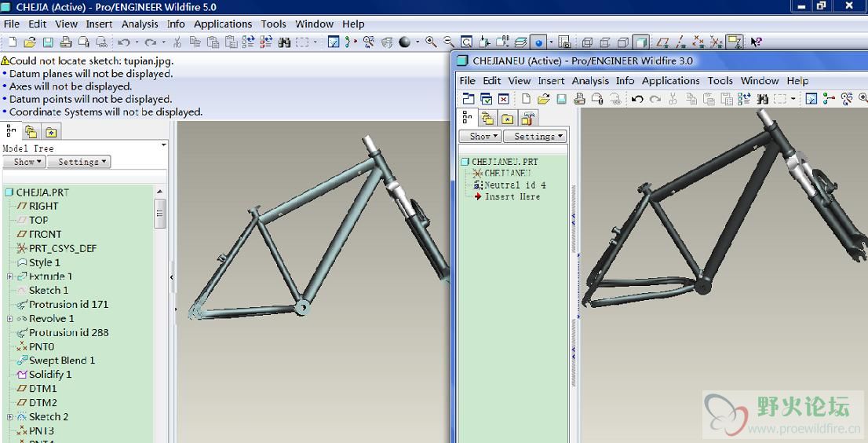
Task: Switch to favorites tab in CHEJIANEU navigator
Action: click(x=508, y=119)
